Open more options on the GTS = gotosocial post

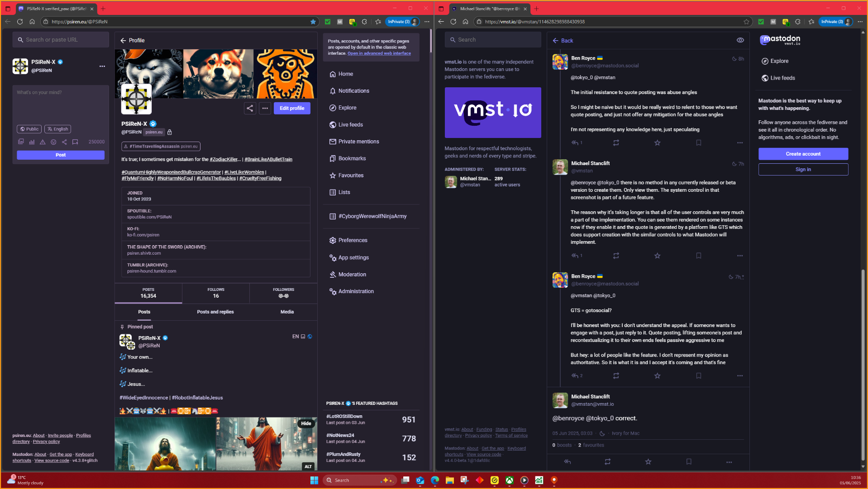click(x=740, y=376)
